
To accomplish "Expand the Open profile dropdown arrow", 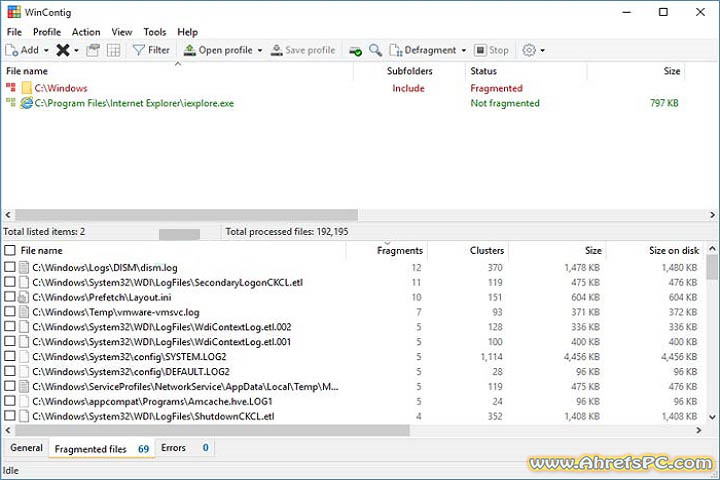I will (x=260, y=51).
